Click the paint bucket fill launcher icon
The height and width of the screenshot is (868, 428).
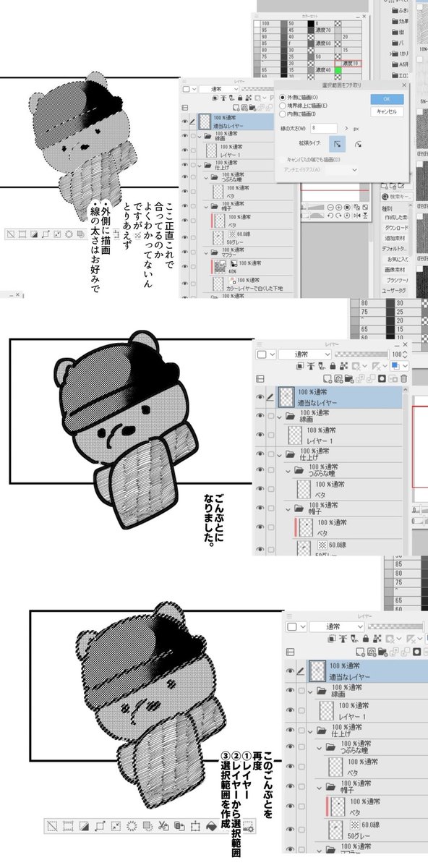point(211,826)
